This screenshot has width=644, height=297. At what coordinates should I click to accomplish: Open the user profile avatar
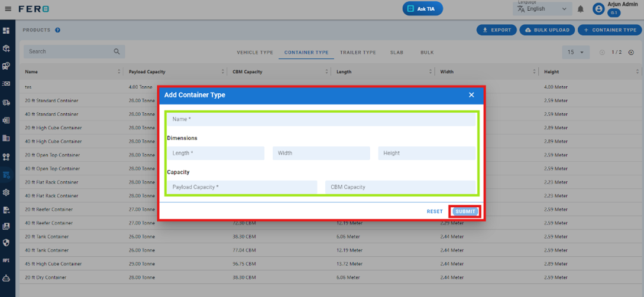coord(598,9)
